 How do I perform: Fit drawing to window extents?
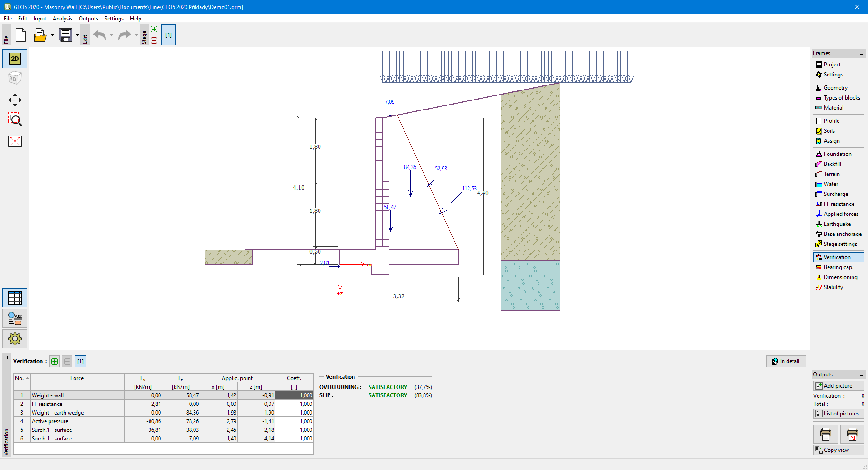coord(15,141)
